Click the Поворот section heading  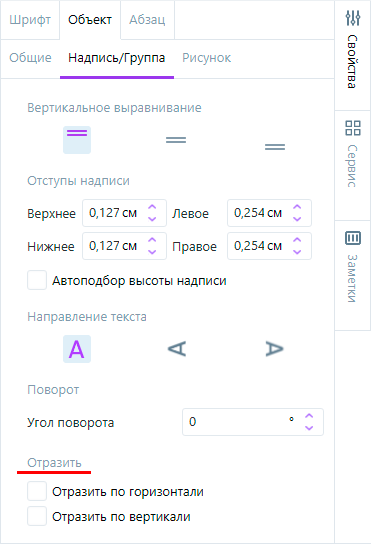53,390
